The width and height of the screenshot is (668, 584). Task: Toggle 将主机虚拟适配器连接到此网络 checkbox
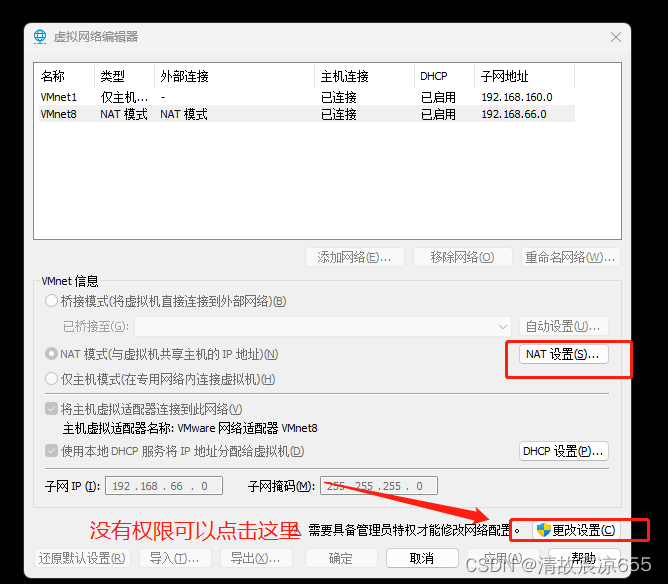pos(52,409)
